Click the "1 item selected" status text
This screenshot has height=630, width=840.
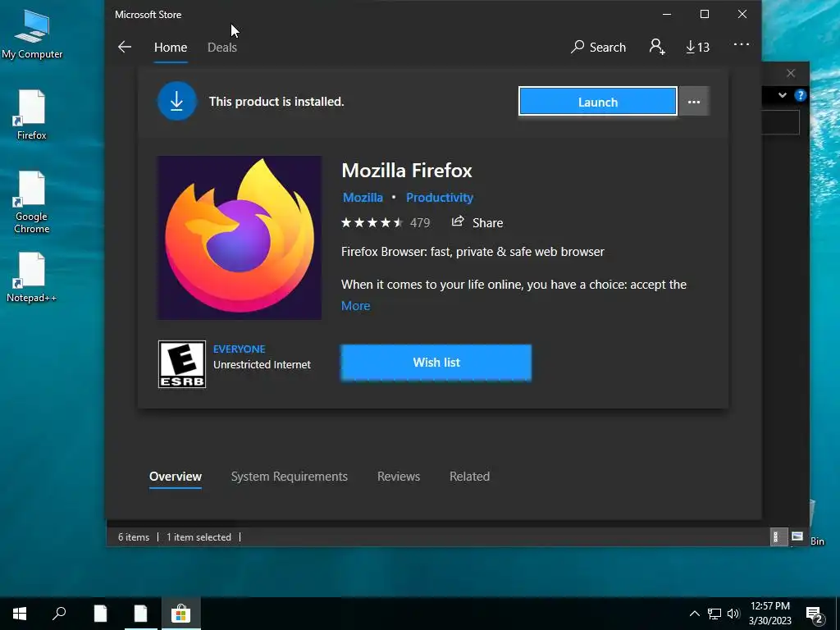pyautogui.click(x=199, y=537)
